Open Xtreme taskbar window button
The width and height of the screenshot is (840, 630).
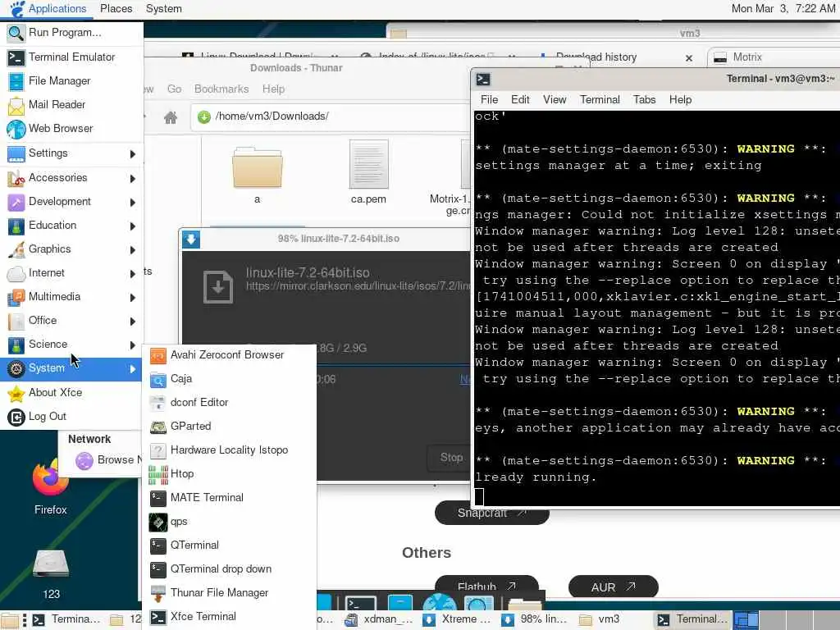point(458,619)
